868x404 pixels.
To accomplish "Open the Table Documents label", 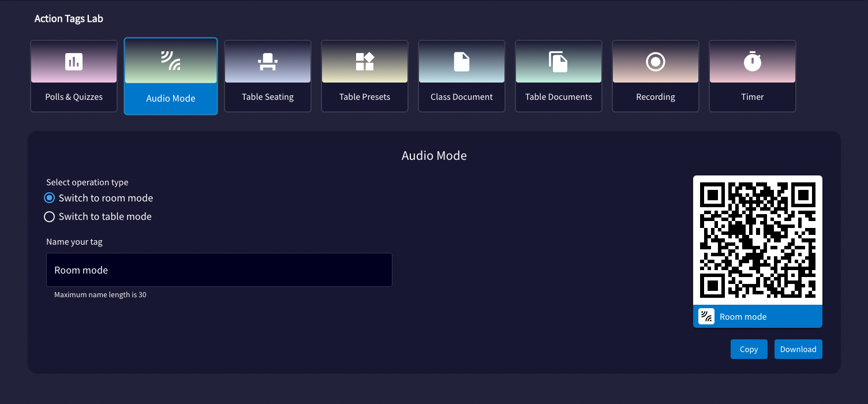I will coord(559,97).
